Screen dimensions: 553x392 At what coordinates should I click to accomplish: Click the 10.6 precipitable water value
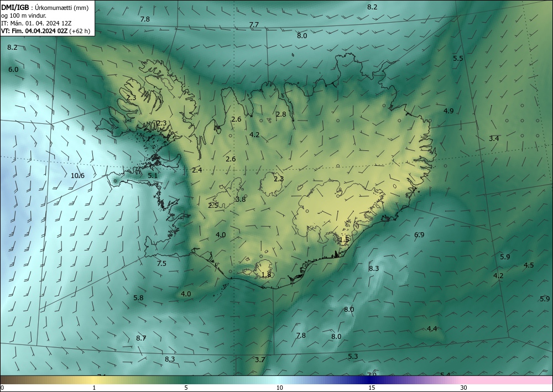tap(77, 176)
